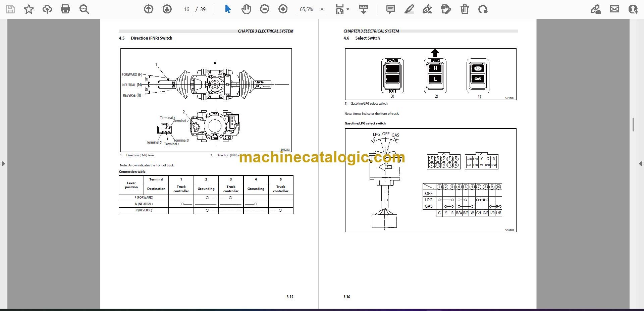This screenshot has height=311, width=644.
Task: Click the page number field showing 16
Action: click(x=186, y=9)
